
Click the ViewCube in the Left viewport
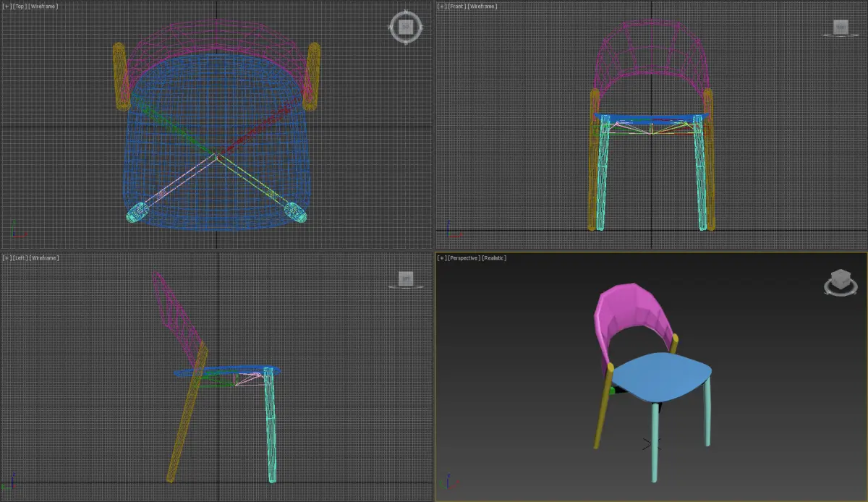[406, 279]
